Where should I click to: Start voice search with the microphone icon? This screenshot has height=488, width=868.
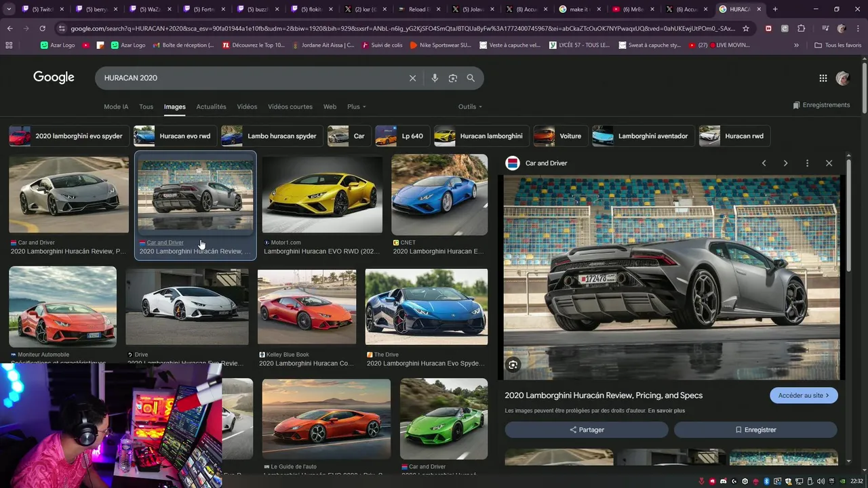pyautogui.click(x=435, y=78)
